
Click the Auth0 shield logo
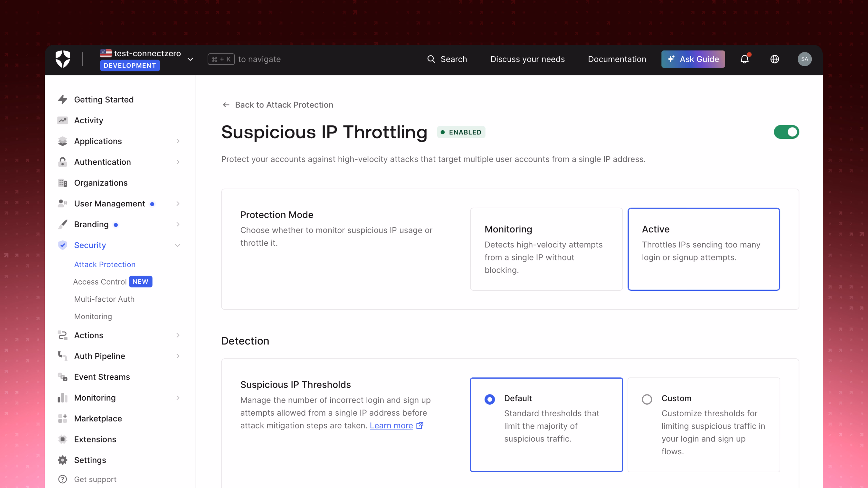click(x=63, y=59)
